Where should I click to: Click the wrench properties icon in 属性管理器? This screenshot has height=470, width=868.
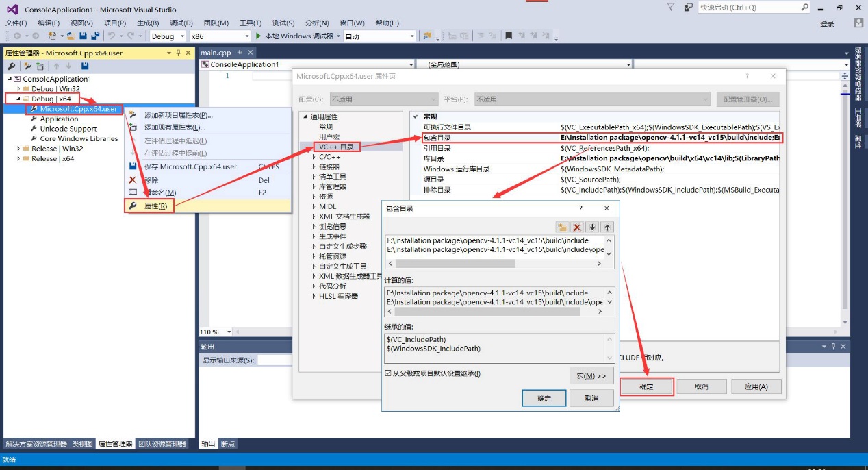click(12, 66)
